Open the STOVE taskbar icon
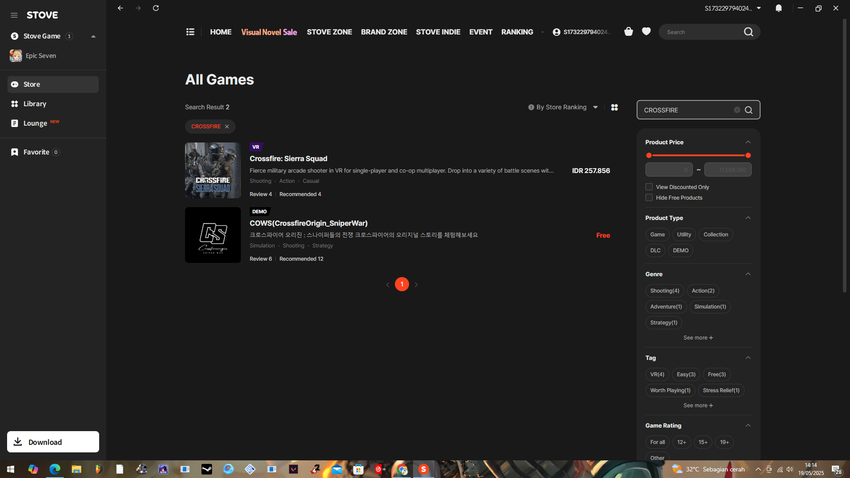 coord(423,469)
